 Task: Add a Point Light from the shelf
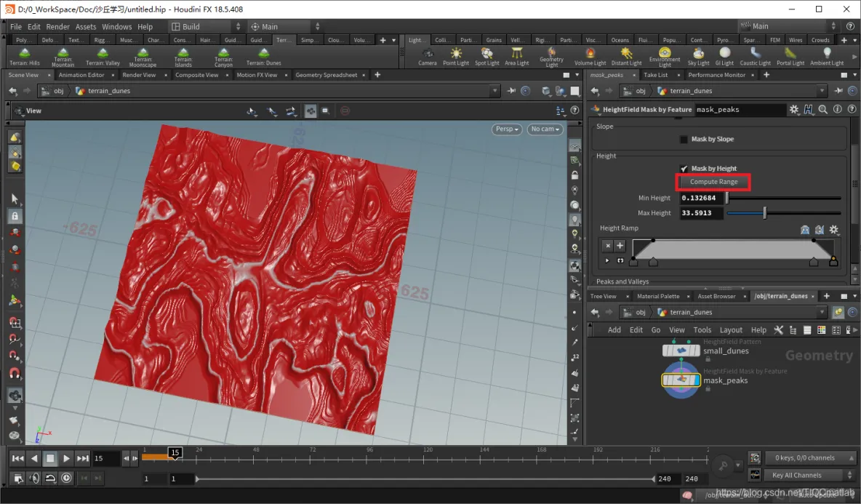(456, 57)
